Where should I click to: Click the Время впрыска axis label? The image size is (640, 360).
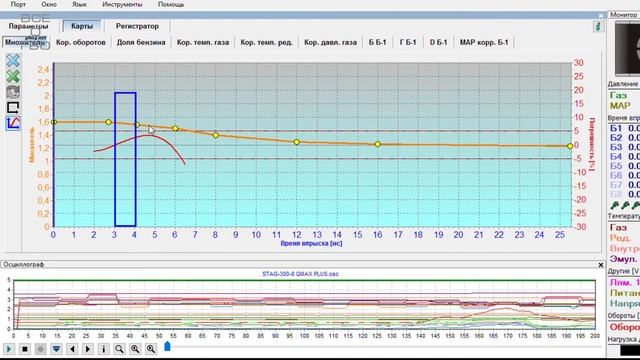311,243
